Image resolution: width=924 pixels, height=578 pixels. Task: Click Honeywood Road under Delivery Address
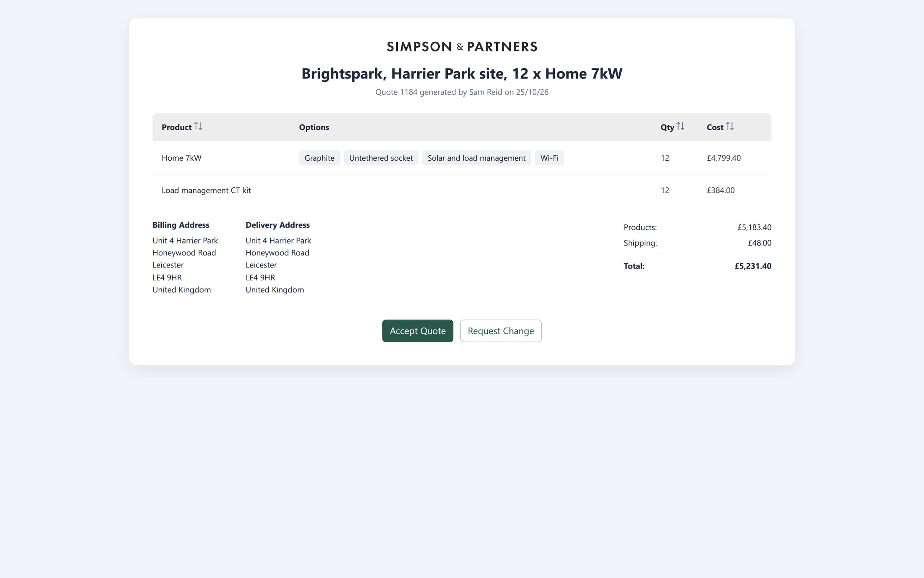[277, 253]
